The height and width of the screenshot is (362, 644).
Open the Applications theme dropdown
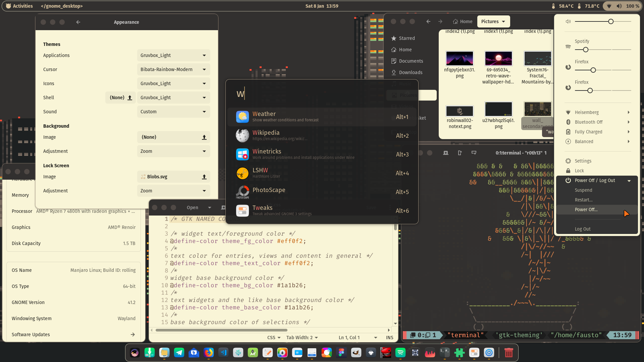coord(174,55)
